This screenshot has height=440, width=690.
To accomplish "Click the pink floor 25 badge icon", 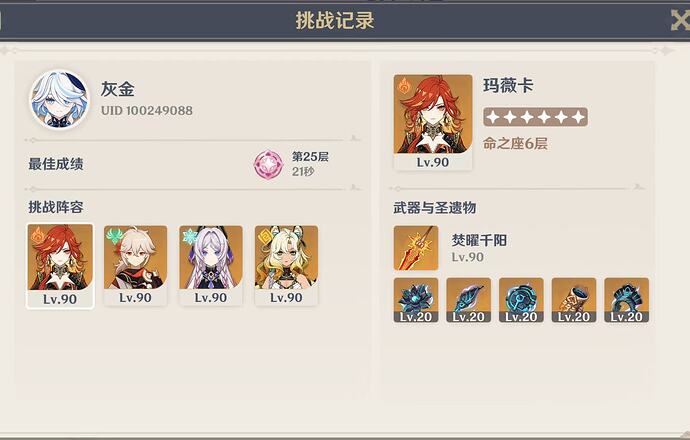I will [x=268, y=165].
